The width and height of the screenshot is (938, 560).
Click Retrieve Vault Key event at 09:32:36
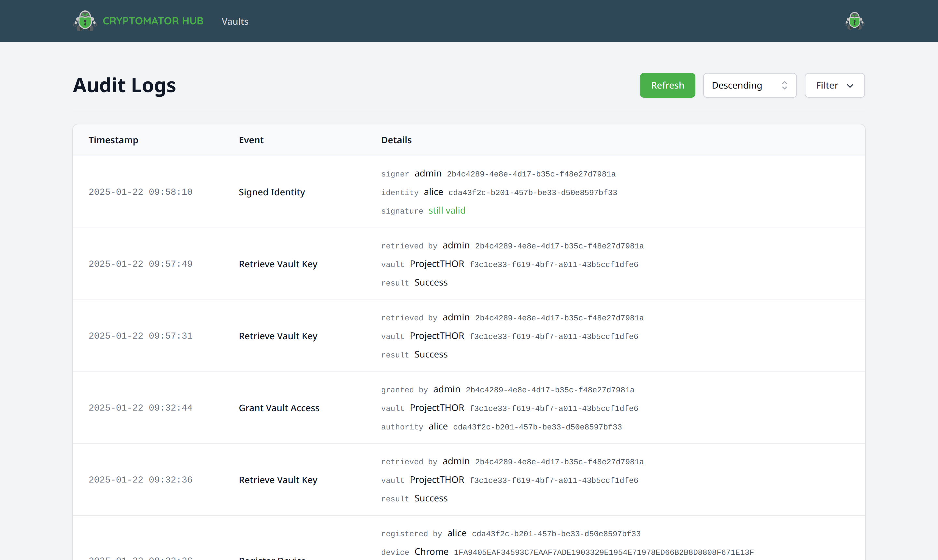pyautogui.click(x=278, y=480)
